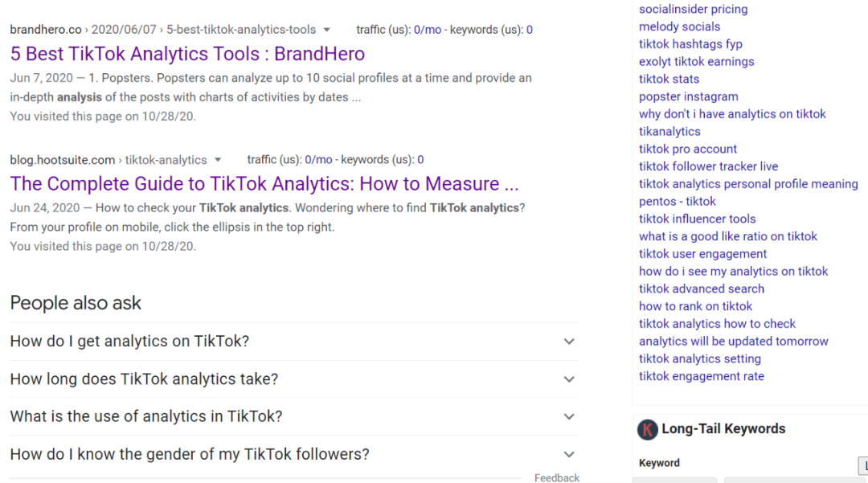Open dropdown arrow next to brandhero.co URL

click(326, 30)
